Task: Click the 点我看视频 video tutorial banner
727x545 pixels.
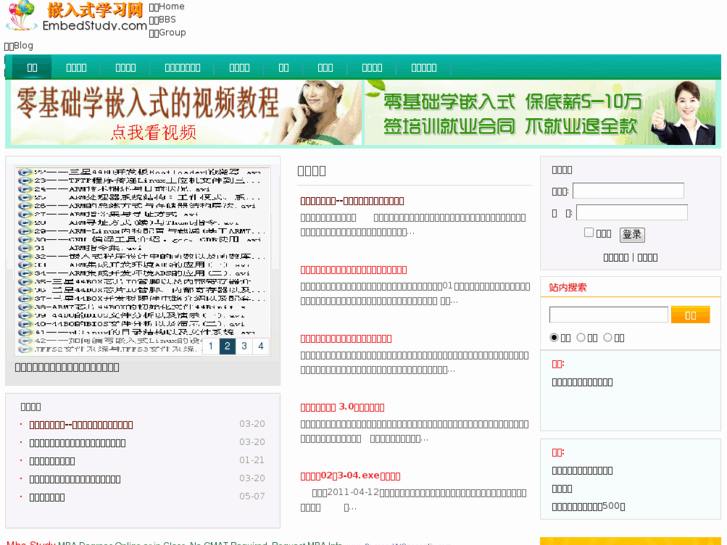Action: [x=186, y=113]
